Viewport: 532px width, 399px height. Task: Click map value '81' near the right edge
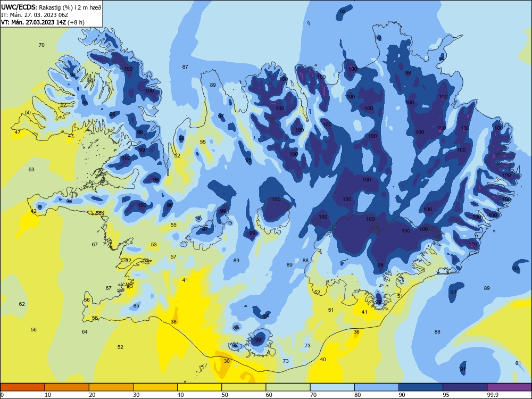tap(518, 363)
